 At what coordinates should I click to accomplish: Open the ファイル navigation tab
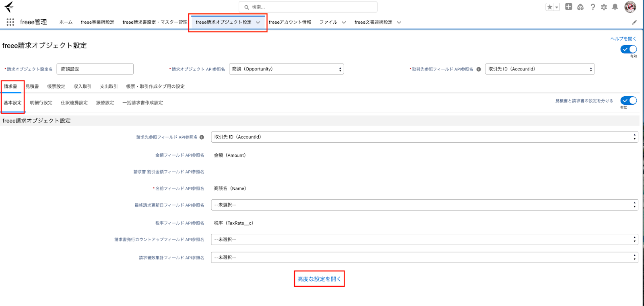point(328,22)
